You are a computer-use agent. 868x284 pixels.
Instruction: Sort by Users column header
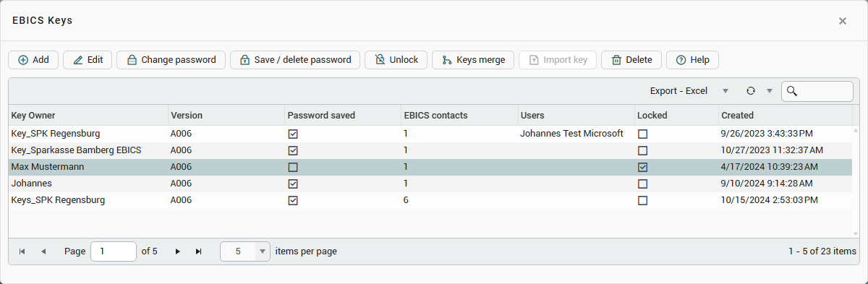click(576, 115)
